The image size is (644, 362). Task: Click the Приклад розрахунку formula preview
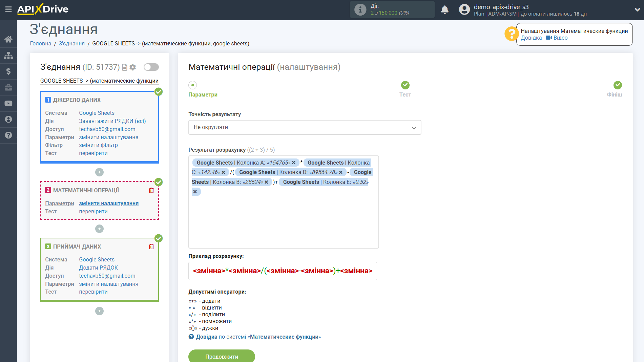click(x=283, y=271)
